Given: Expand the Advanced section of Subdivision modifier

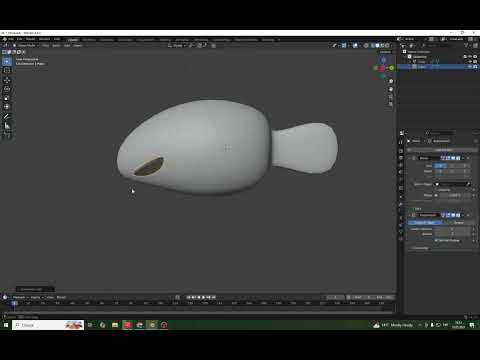Looking at the screenshot, I should click(421, 248).
